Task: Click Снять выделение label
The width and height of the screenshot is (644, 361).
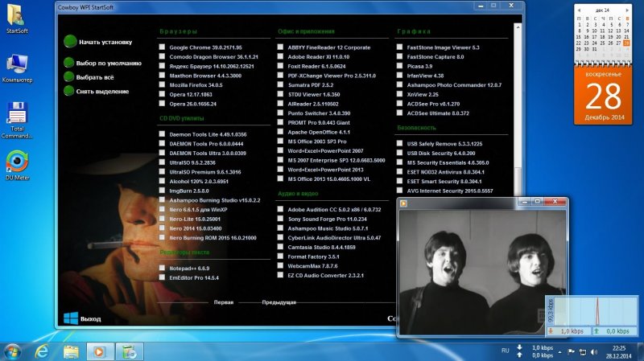Action: (102, 92)
